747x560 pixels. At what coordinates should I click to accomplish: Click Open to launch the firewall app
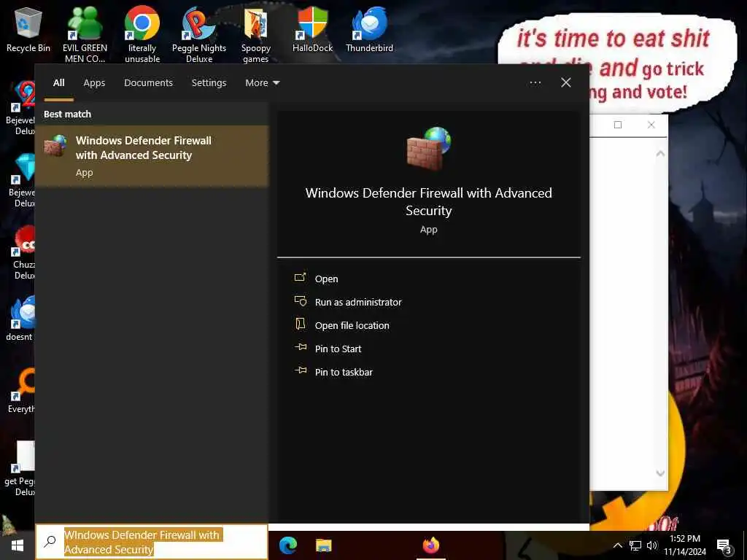click(x=326, y=279)
